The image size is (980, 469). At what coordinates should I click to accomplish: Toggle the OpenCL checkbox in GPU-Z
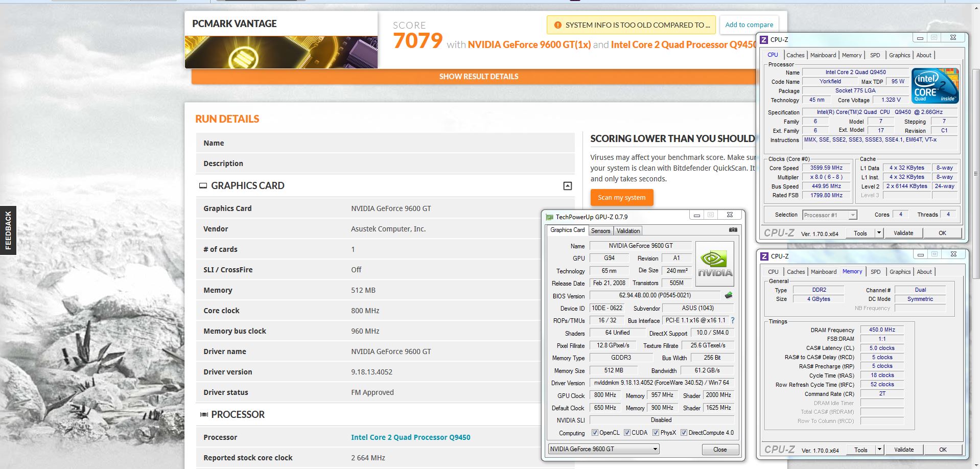(595, 433)
